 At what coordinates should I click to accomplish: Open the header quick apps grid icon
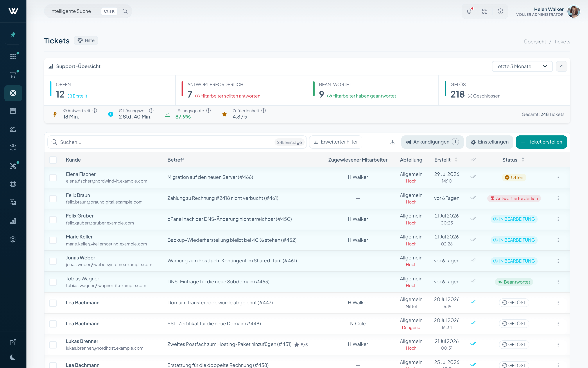485,11
